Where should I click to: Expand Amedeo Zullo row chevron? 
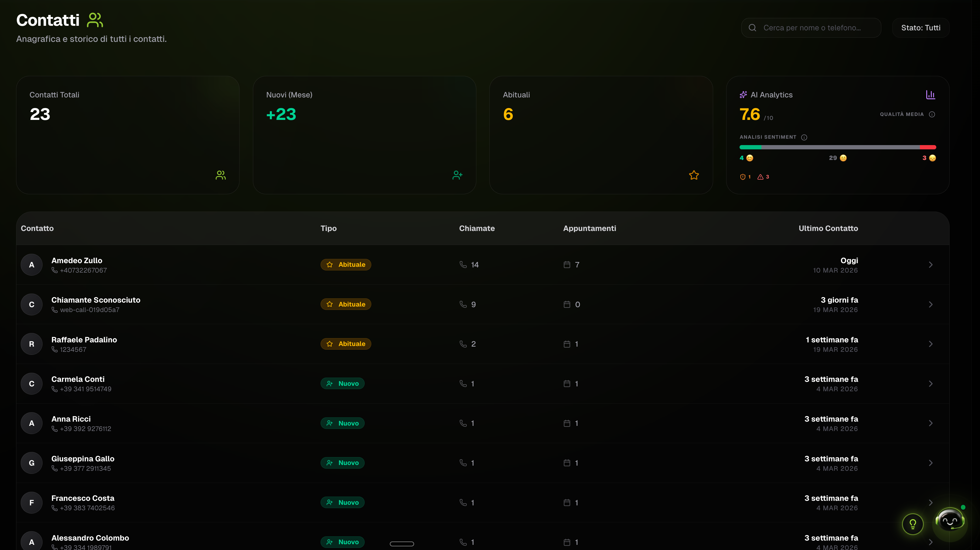click(x=930, y=265)
